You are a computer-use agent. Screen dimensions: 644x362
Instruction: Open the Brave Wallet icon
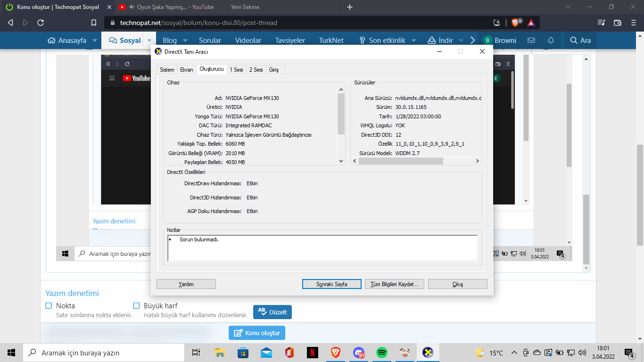point(618,23)
